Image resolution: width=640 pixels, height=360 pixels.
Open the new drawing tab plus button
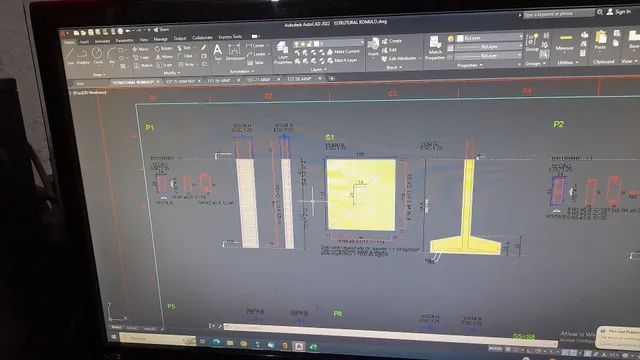pyautogui.click(x=332, y=78)
